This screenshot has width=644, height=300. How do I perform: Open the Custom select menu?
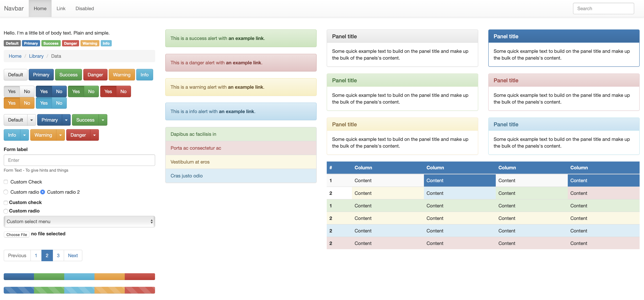79,221
